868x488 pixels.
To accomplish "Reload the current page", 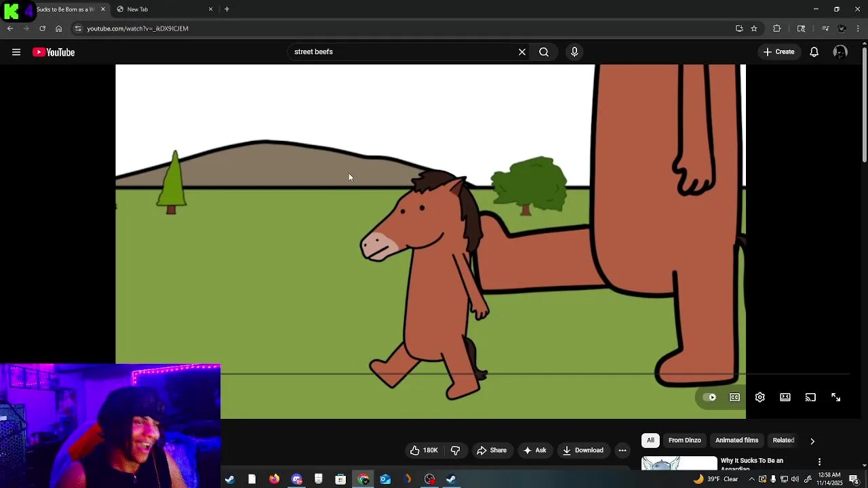I will tap(42, 28).
